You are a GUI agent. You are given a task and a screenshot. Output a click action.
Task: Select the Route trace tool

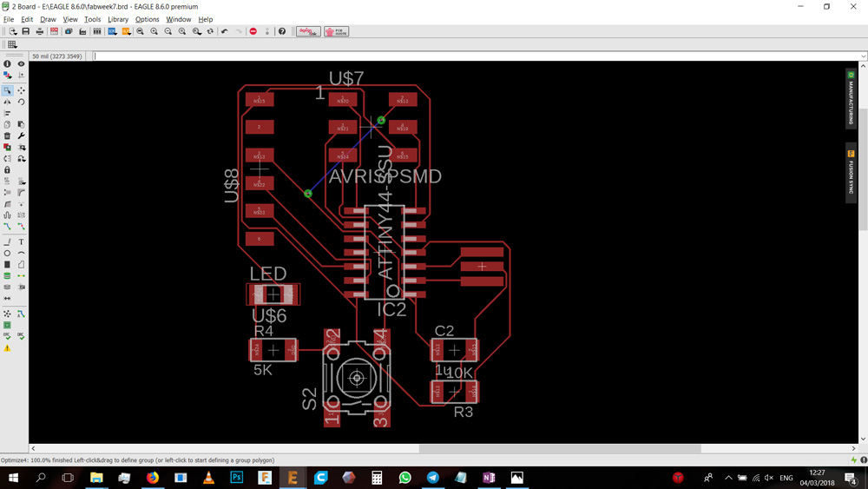coord(7,226)
